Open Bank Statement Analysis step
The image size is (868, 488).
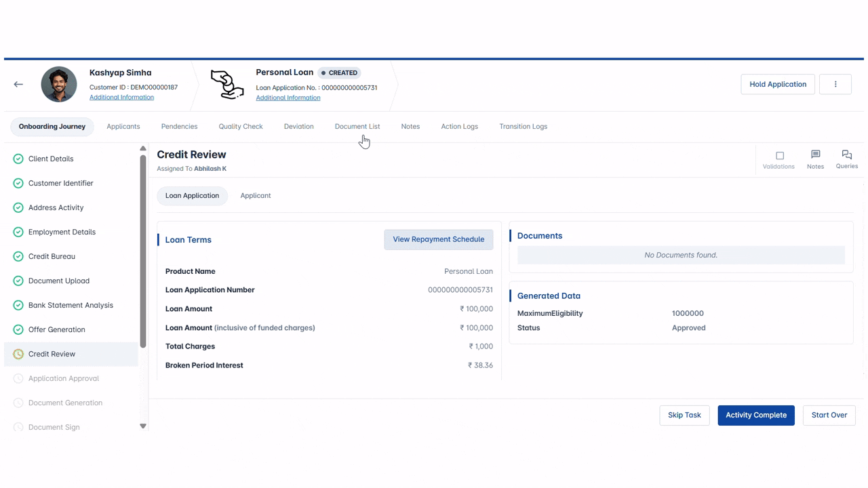click(71, 305)
